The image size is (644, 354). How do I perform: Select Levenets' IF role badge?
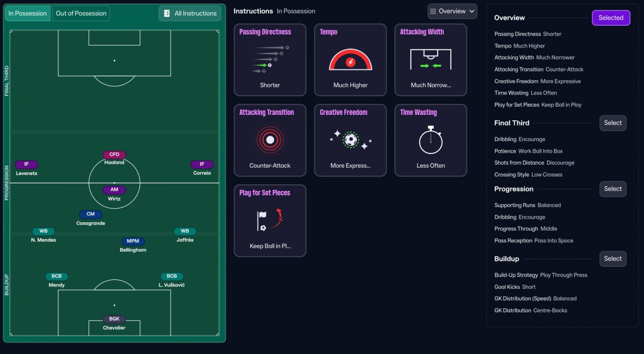(x=27, y=164)
